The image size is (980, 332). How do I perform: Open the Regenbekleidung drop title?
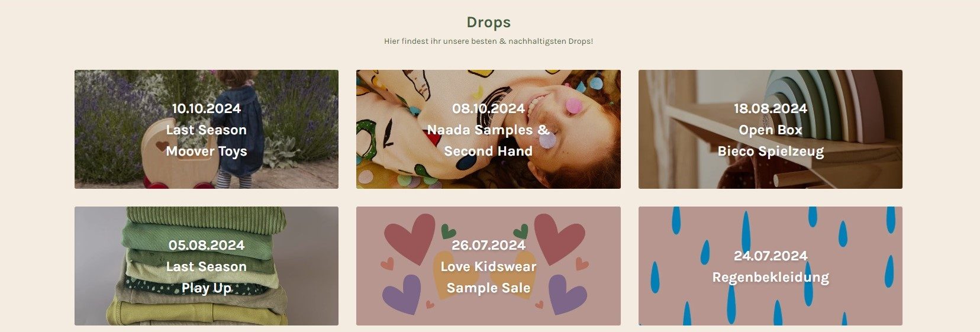pos(771,277)
